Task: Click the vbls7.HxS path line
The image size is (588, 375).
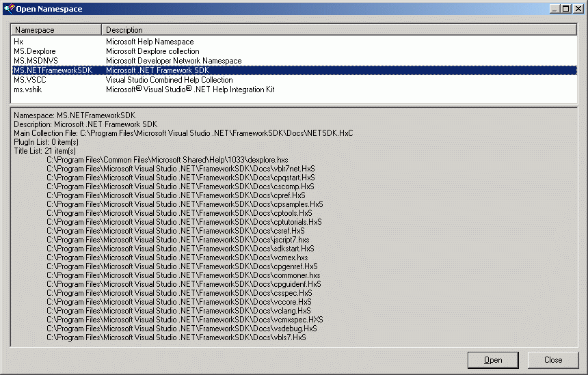Action: 176,337
